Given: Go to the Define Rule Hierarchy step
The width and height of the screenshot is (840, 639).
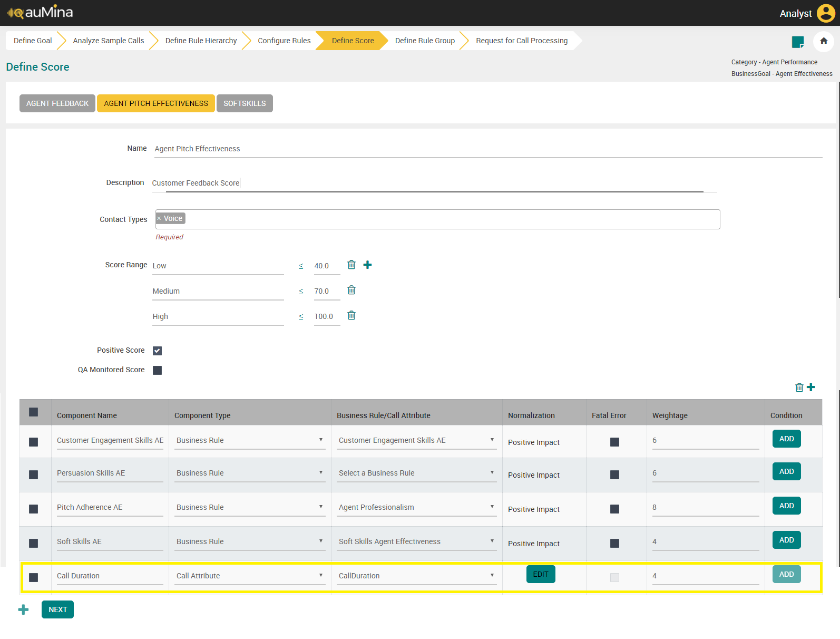Looking at the screenshot, I should pyautogui.click(x=201, y=41).
